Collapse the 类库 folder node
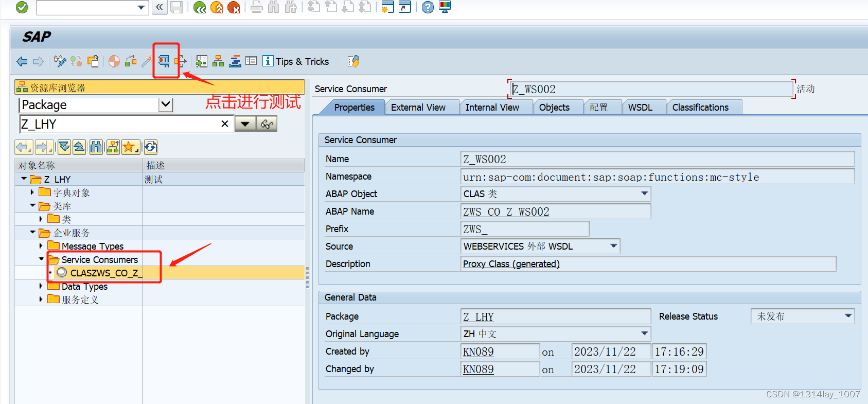The height and width of the screenshot is (404, 868). click(32, 205)
